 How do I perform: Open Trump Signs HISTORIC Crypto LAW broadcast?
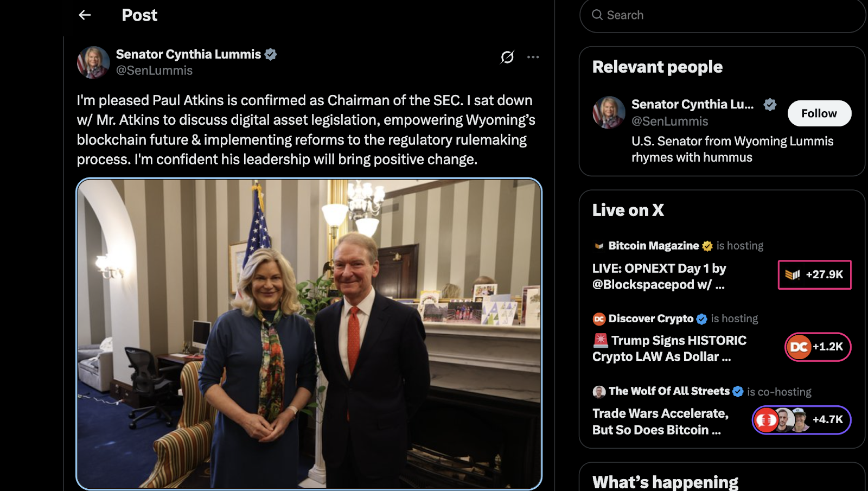point(669,348)
